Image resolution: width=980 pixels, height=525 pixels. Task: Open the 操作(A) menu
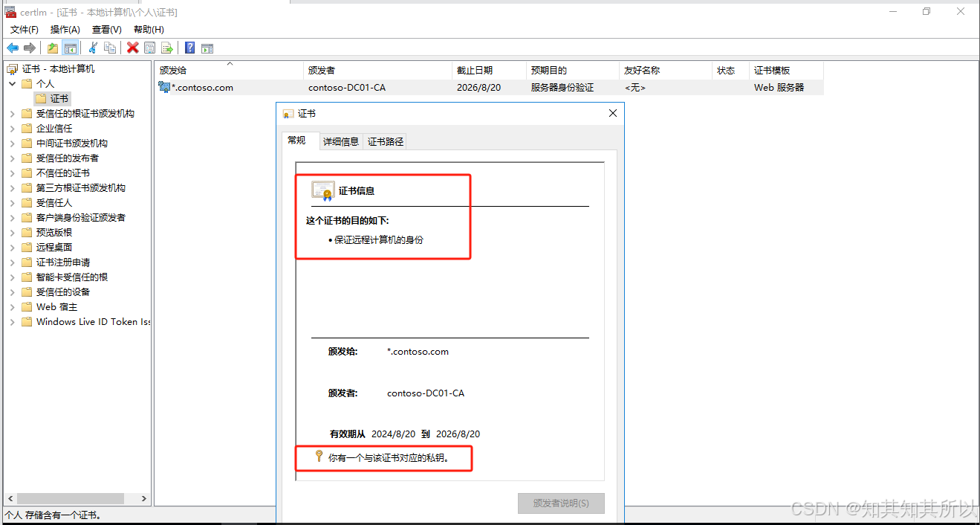65,30
